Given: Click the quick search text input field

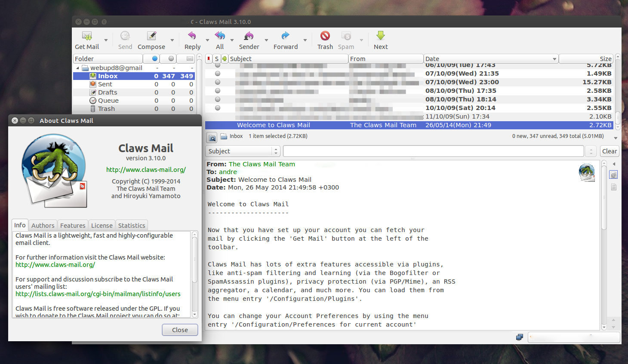Looking at the screenshot, I should (x=434, y=151).
